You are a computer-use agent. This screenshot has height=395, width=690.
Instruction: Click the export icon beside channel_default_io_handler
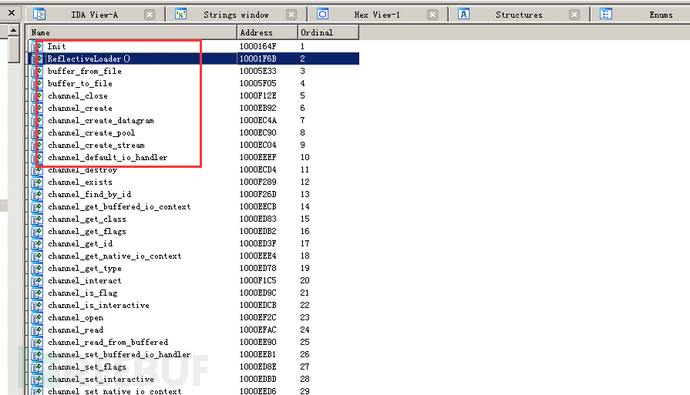click(37, 157)
